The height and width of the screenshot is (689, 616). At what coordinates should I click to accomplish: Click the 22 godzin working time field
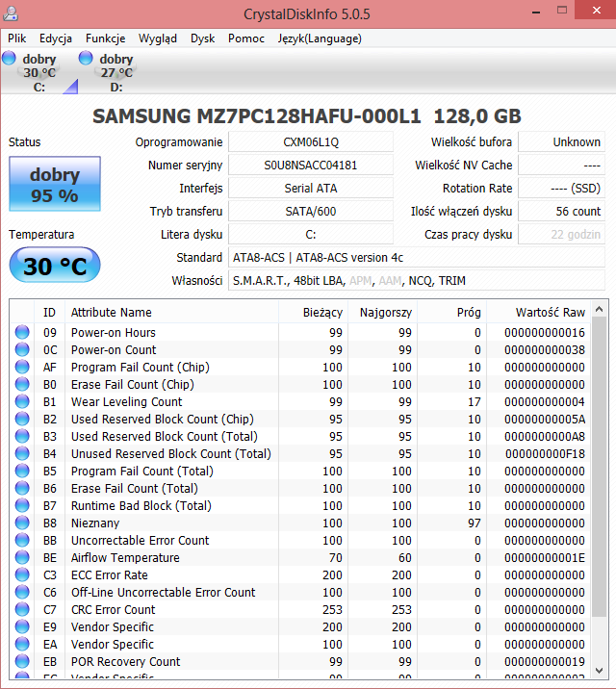(561, 235)
